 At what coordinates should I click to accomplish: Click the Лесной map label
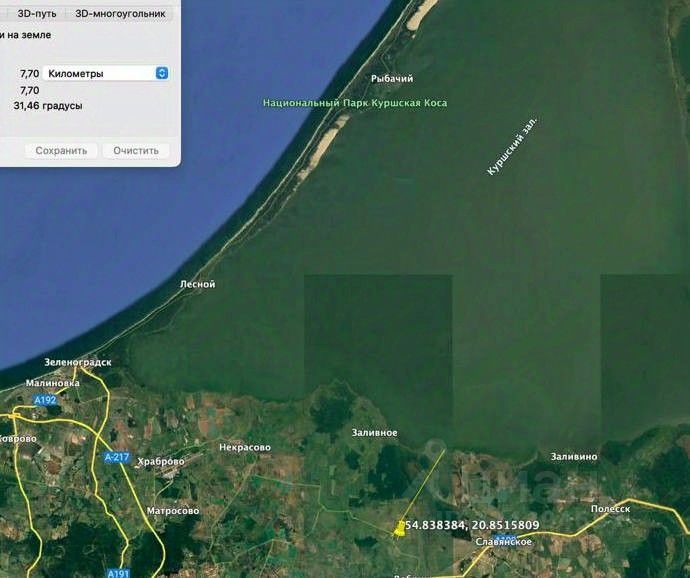pyautogui.click(x=198, y=284)
